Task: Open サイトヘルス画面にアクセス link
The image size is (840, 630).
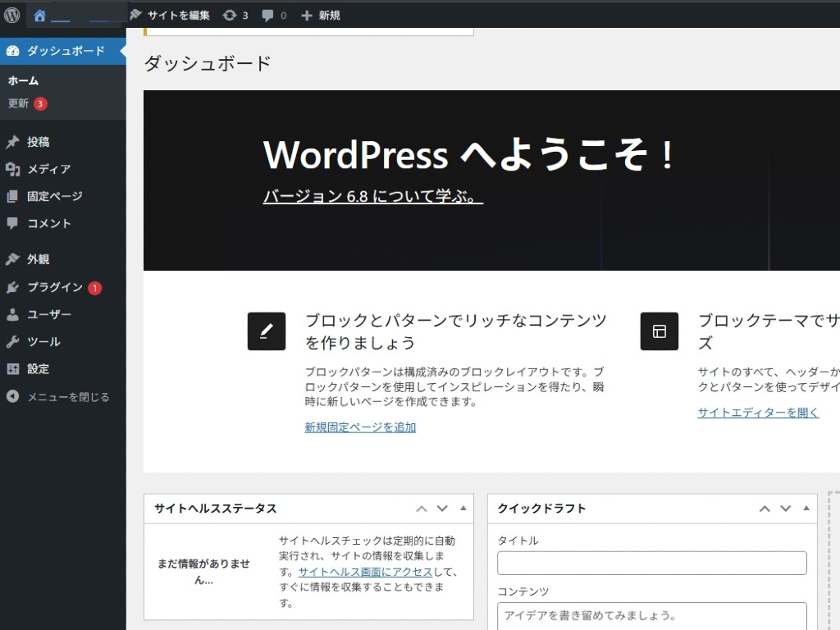Action: [x=365, y=572]
